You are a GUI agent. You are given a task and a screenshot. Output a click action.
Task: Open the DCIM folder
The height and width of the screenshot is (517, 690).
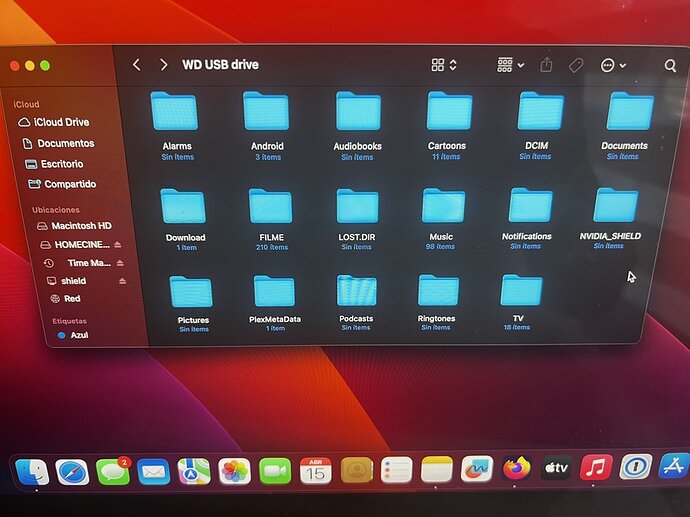[x=540, y=110]
